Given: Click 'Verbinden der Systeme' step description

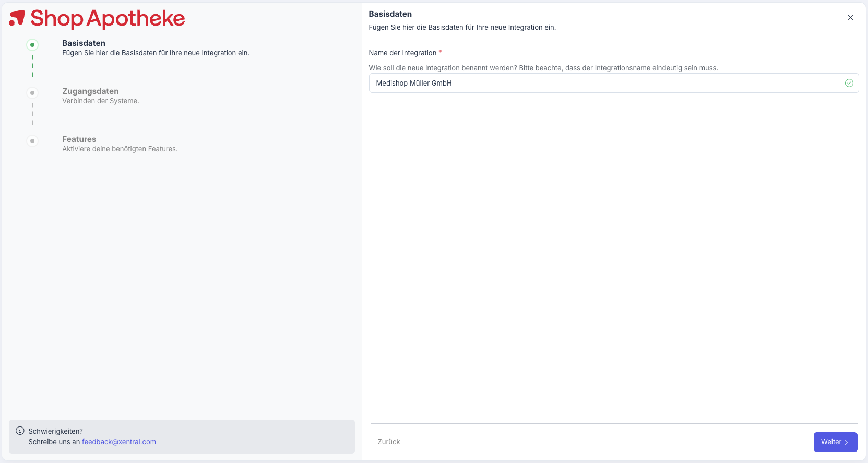Looking at the screenshot, I should (x=100, y=101).
